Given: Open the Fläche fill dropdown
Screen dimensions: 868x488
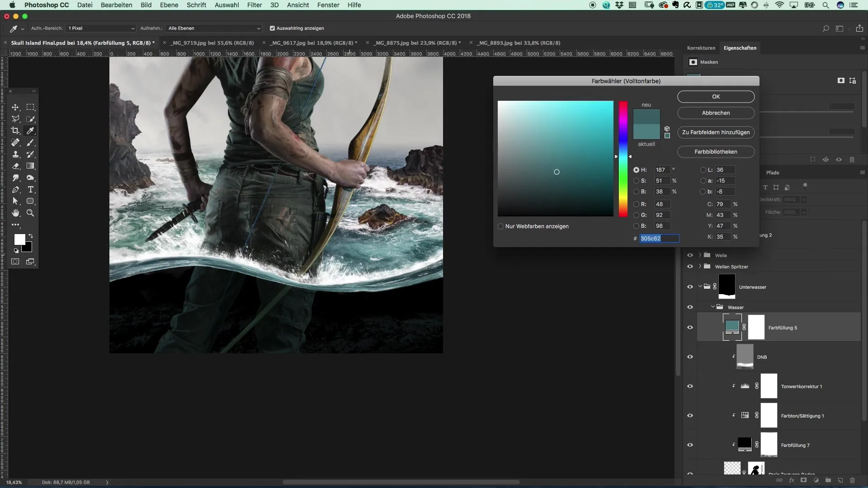Looking at the screenshot, I should pos(804,212).
